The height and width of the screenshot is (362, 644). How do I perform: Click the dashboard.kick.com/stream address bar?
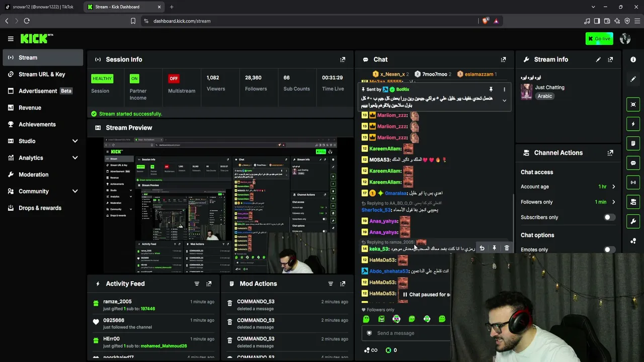[x=309, y=21]
